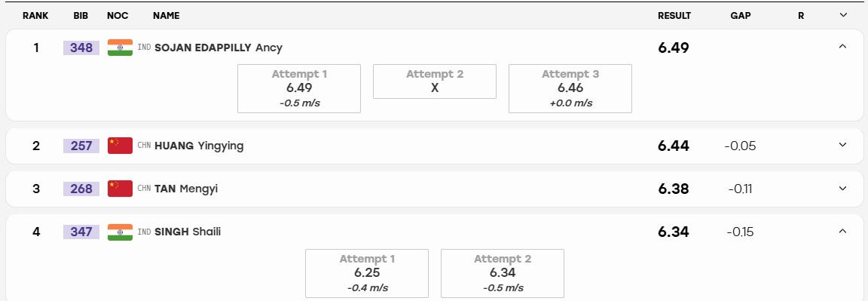This screenshot has width=868, height=301.
Task: Click China flag icon beside Huang Yingying
Action: tap(120, 146)
